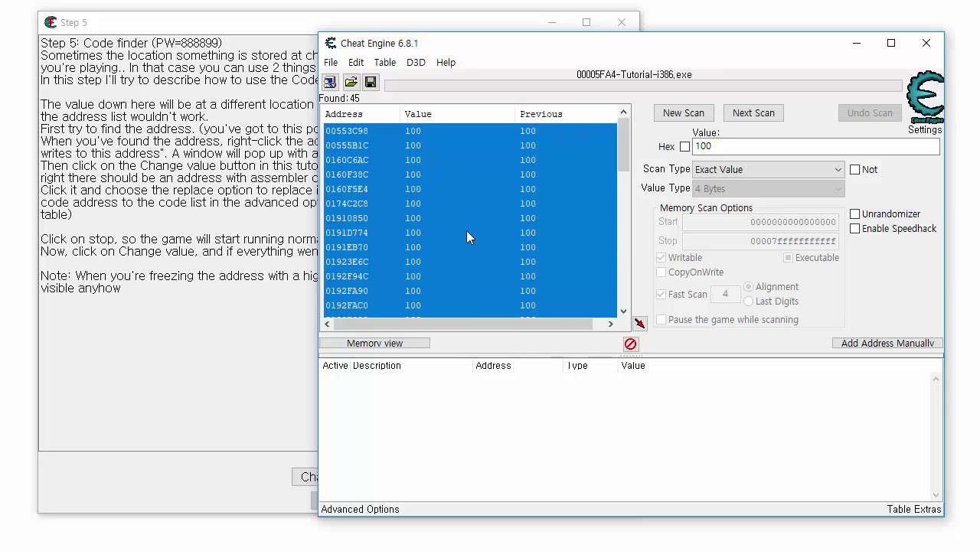Viewport: 980px width, 551px height.
Task: Select address 0160C6AC row
Action: coord(469,161)
